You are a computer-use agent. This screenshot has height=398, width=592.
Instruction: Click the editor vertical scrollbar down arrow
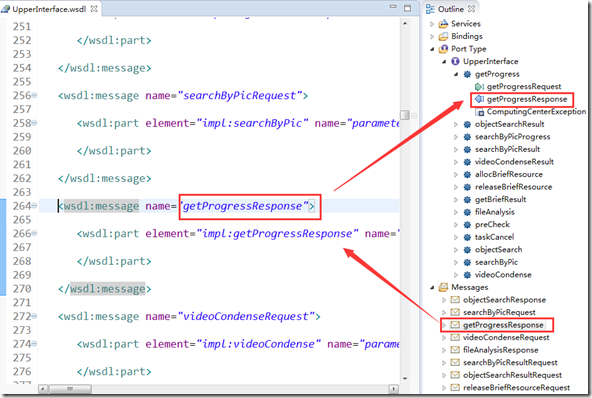click(x=405, y=378)
